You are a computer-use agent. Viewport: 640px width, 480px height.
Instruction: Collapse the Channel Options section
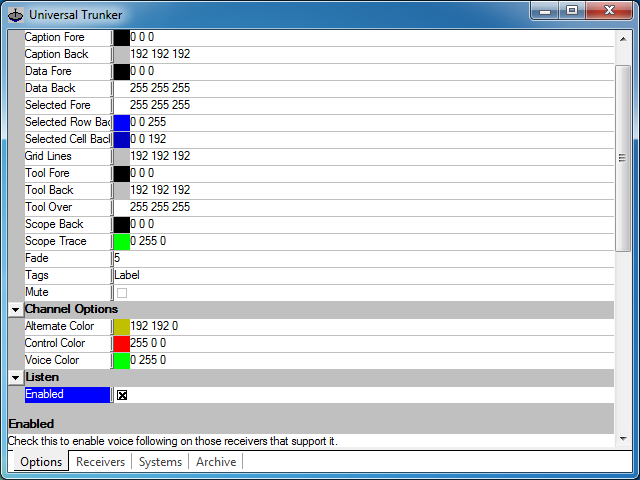click(16, 310)
